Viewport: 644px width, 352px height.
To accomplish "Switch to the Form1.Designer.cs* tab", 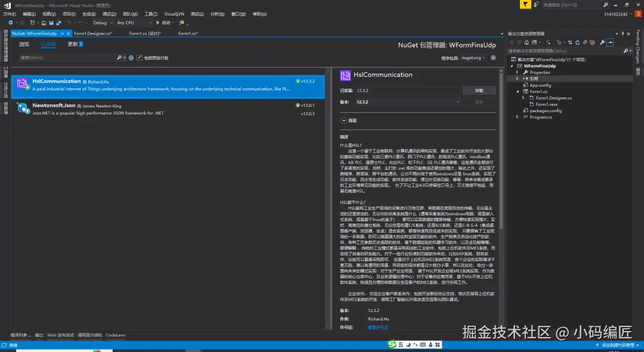I will click(93, 33).
